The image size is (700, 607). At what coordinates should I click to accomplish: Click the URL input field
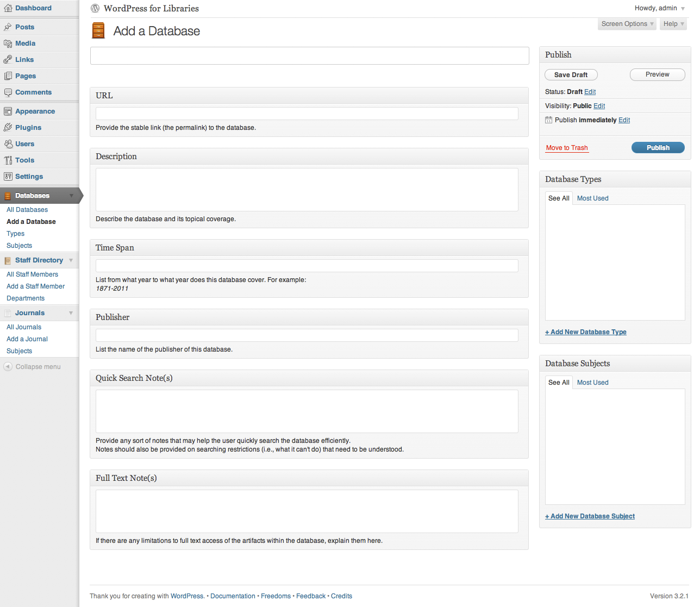pos(307,114)
